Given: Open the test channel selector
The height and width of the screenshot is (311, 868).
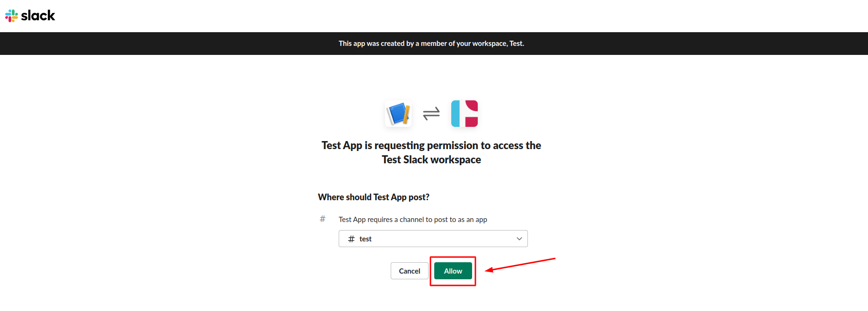Looking at the screenshot, I should point(433,239).
